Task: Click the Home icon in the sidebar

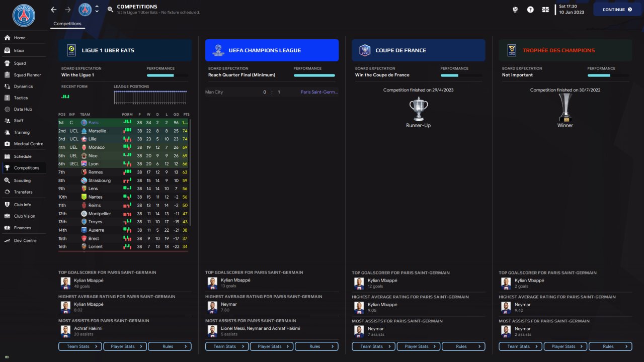Action: tap(7, 38)
